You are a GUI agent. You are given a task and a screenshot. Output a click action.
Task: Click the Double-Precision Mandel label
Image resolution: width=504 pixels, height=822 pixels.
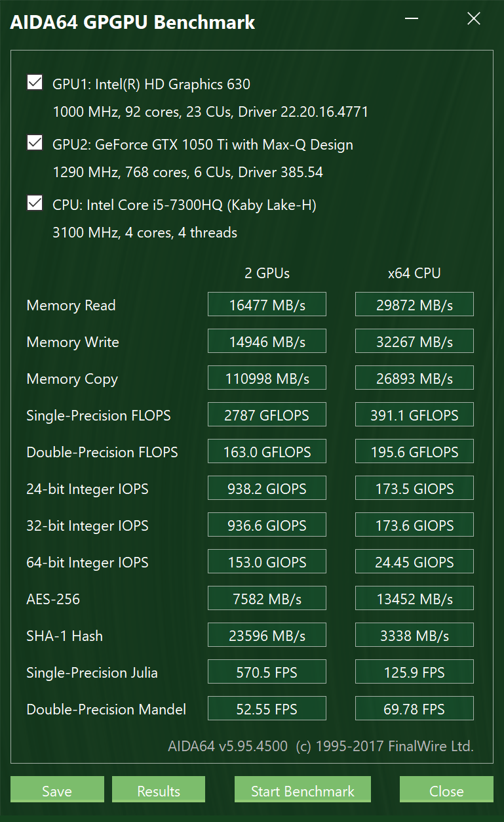coord(106,709)
